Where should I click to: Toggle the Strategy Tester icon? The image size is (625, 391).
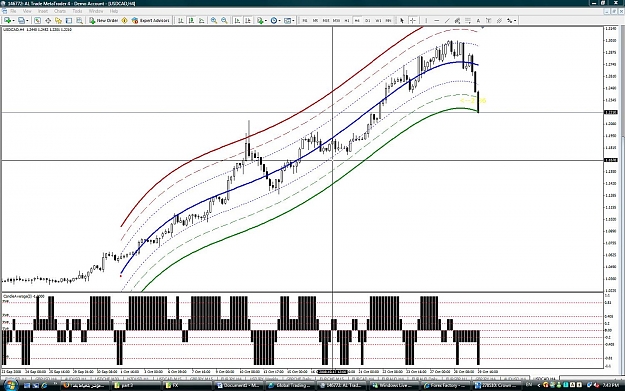coord(79,20)
